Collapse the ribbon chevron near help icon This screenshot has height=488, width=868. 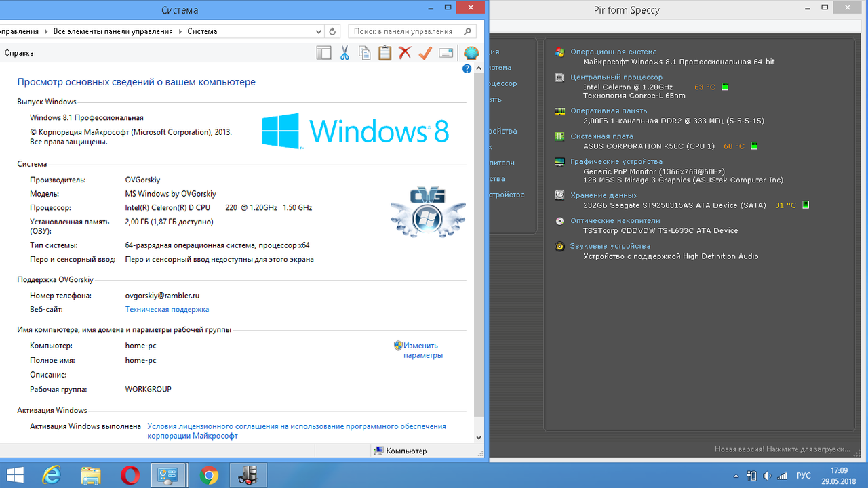click(479, 68)
